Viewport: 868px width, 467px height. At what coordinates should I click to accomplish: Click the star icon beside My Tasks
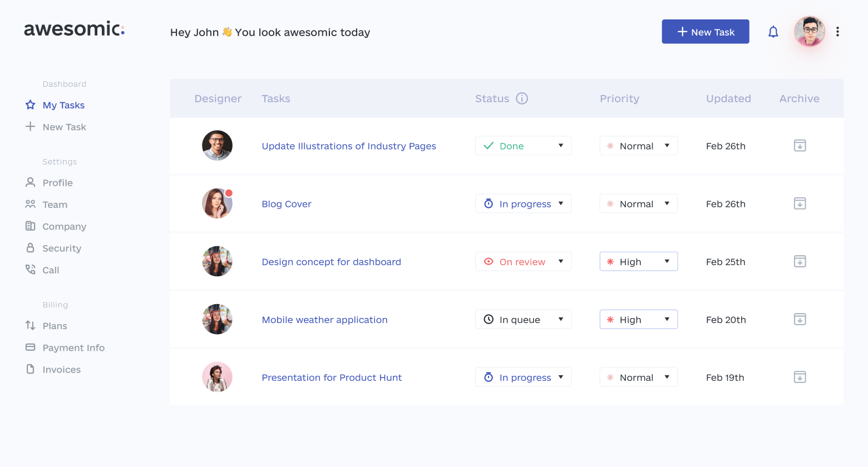[x=31, y=105]
